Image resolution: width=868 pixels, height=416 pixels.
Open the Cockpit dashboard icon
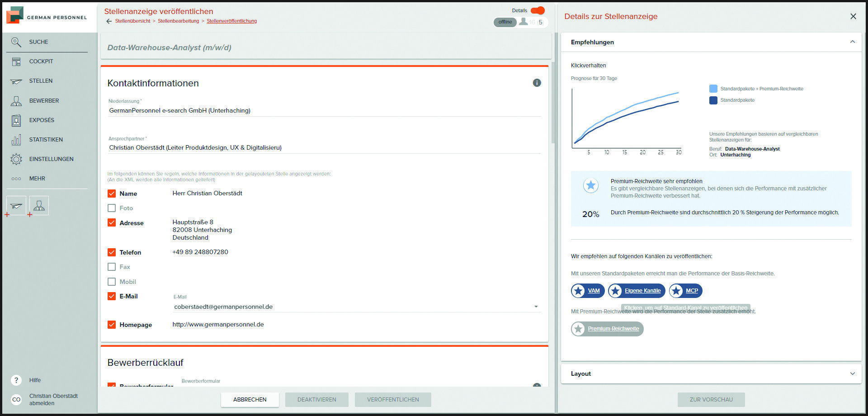point(16,61)
